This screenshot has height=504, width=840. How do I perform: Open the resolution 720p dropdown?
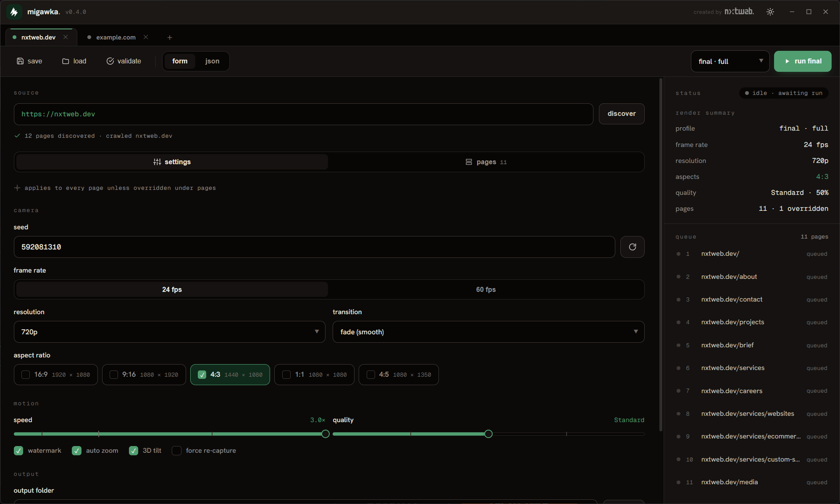(170, 332)
